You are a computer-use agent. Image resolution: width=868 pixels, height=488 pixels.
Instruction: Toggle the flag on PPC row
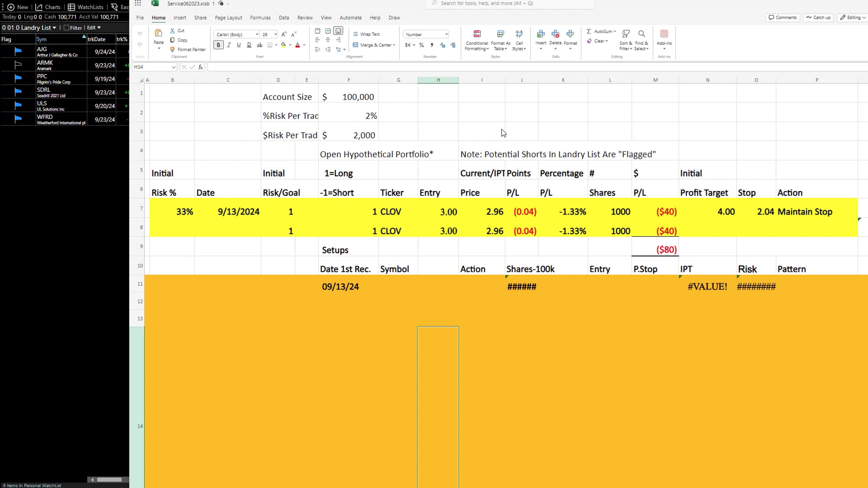(x=18, y=78)
